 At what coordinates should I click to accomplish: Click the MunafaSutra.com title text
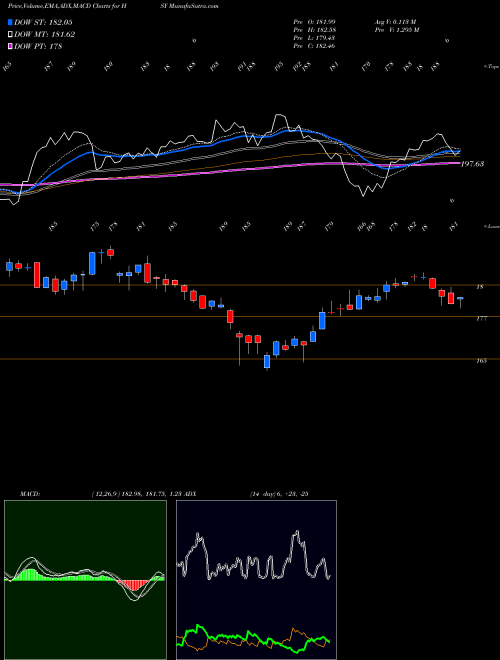pos(196,6)
